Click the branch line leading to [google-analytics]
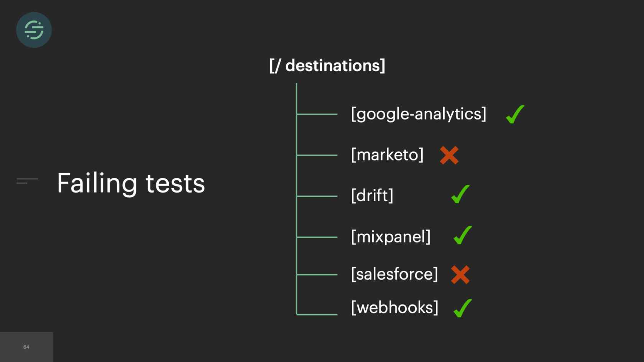The image size is (644, 362). pos(317,114)
